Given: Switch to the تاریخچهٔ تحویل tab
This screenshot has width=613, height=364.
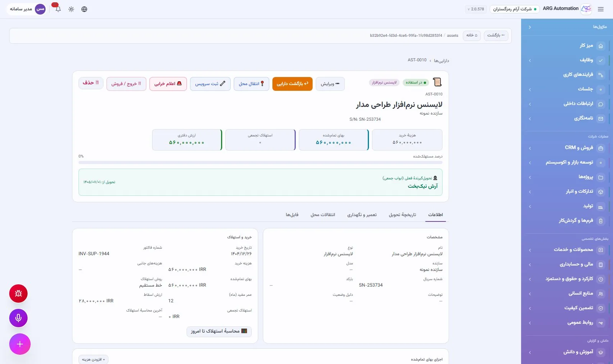Looking at the screenshot, I should click(402, 215).
